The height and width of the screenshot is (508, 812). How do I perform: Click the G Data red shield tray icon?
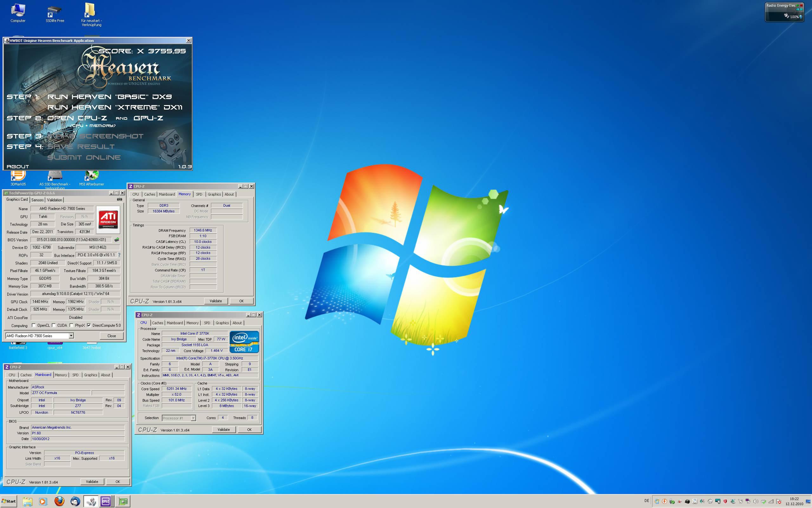tap(725, 501)
